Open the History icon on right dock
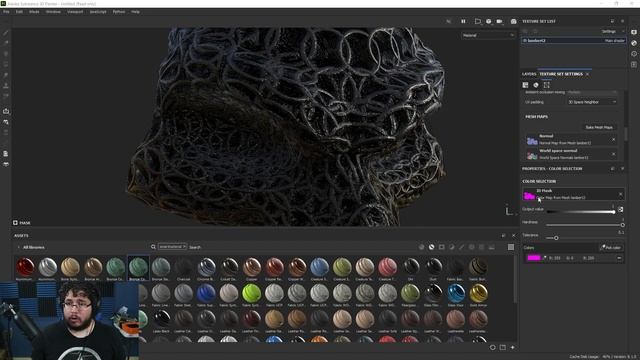Viewport: 640px width, 360px height. pos(634,53)
